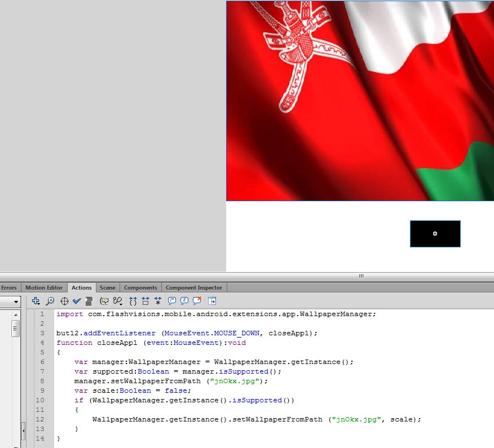
Task: Select the Errors tab label
Action: click(9, 287)
